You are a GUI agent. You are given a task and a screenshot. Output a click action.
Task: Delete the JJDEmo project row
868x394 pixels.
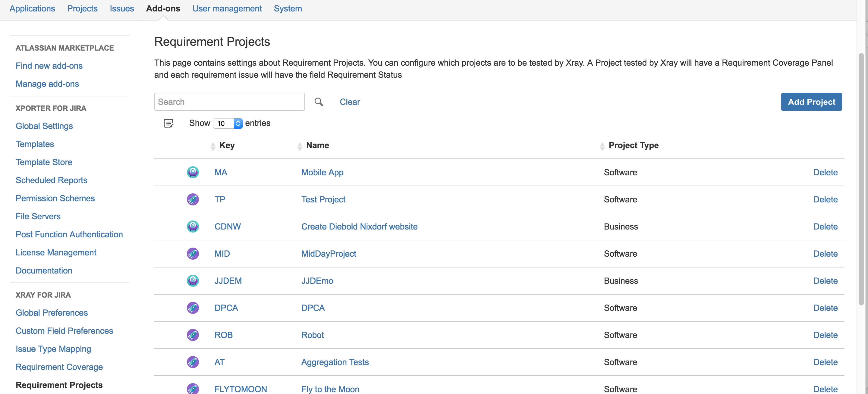[825, 280]
